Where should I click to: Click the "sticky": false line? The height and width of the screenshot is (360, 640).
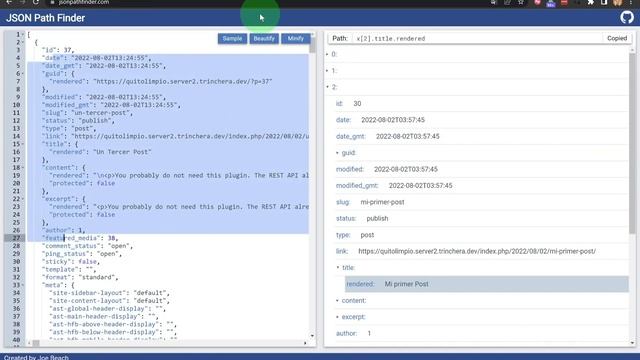pyautogui.click(x=71, y=262)
